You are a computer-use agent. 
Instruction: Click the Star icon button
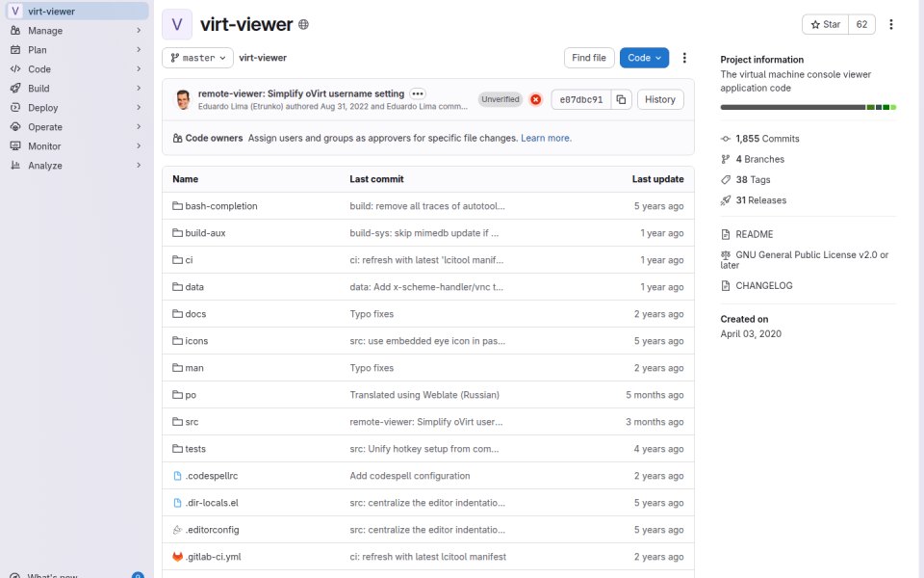[x=825, y=24]
